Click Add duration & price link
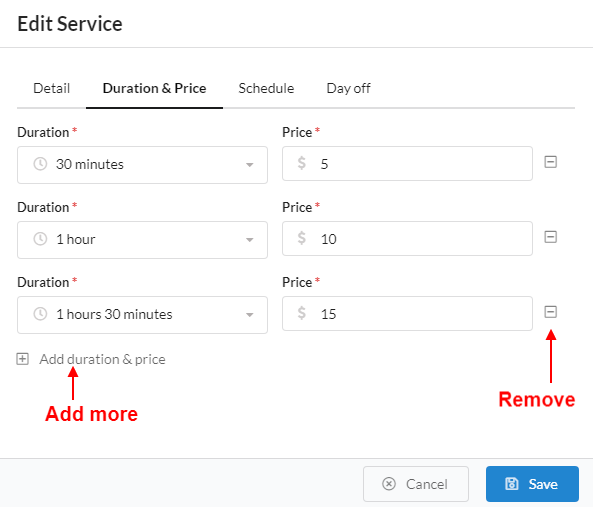The width and height of the screenshot is (593, 507). 102,359
